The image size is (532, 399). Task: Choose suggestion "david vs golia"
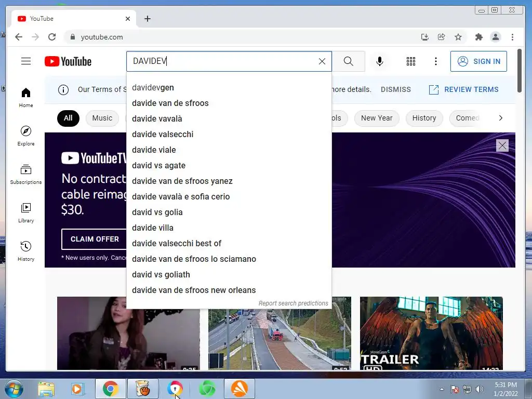[x=229, y=212]
